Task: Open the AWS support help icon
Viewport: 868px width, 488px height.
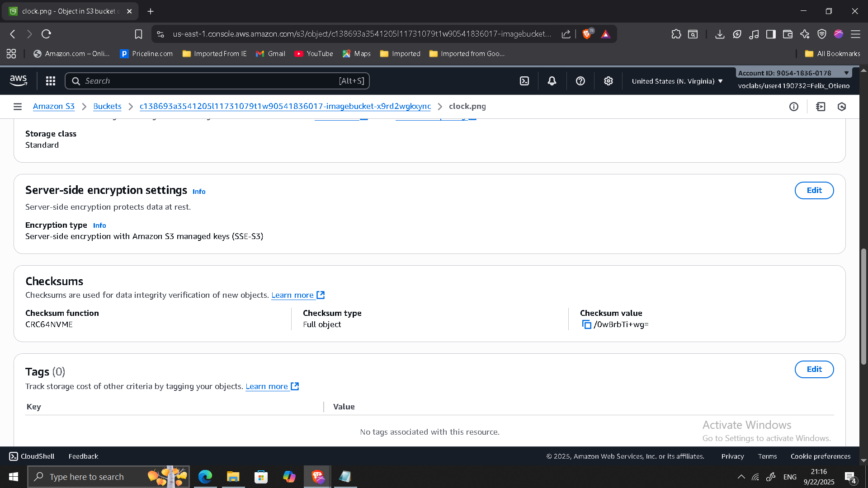Action: pyautogui.click(x=580, y=81)
